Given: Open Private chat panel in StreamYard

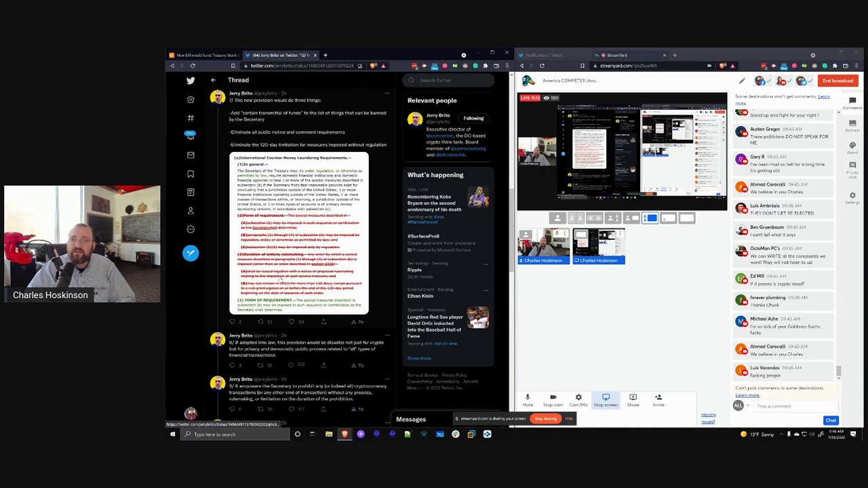Looking at the screenshot, I should pyautogui.click(x=852, y=169).
